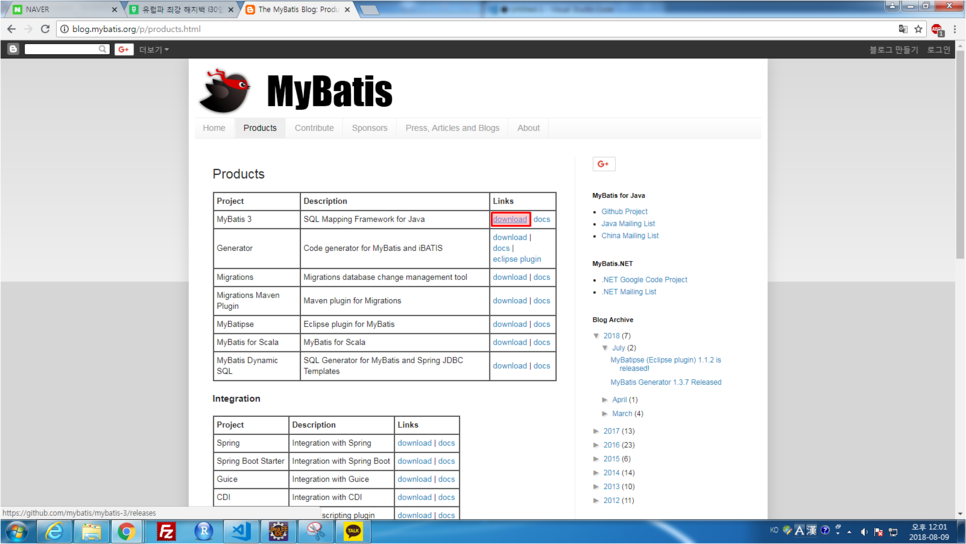The image size is (966, 544).
Task: Expand the 2016 blog archive
Action: tap(596, 445)
